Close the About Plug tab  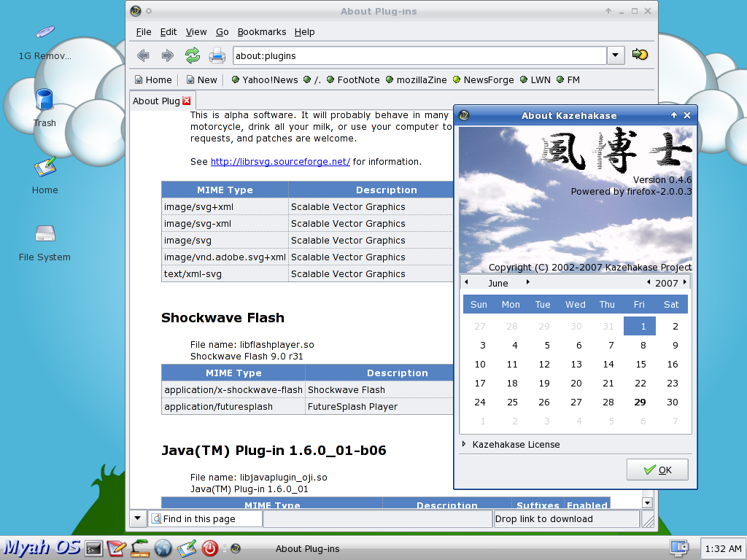pyautogui.click(x=186, y=101)
